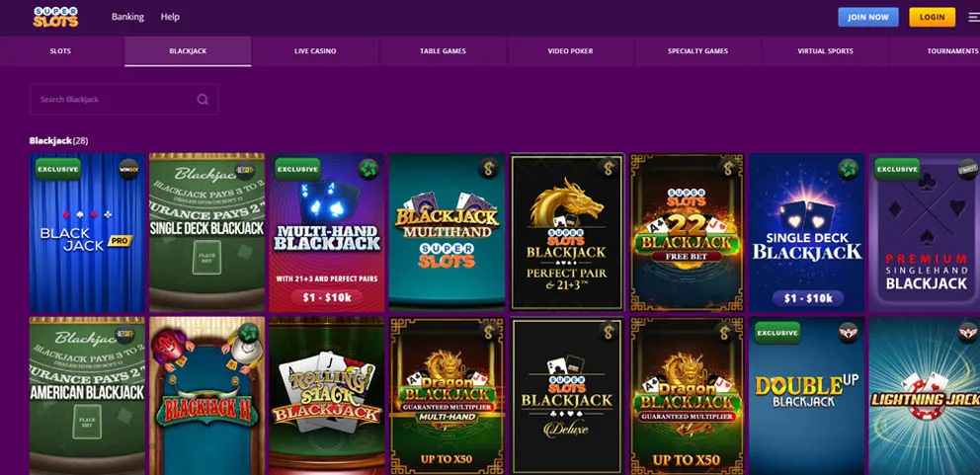Open the hamburger menu icon
Viewport: 980px width, 475px height.
click(x=973, y=17)
